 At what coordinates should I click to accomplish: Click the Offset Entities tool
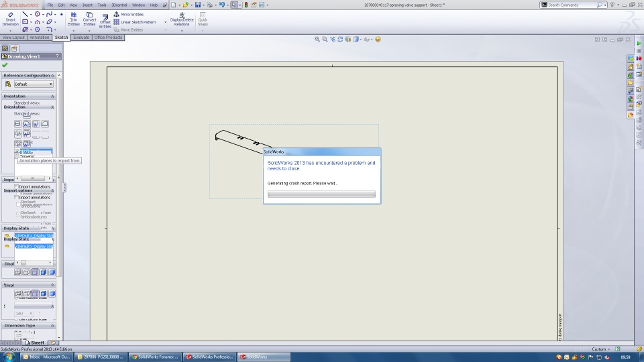pyautogui.click(x=105, y=21)
